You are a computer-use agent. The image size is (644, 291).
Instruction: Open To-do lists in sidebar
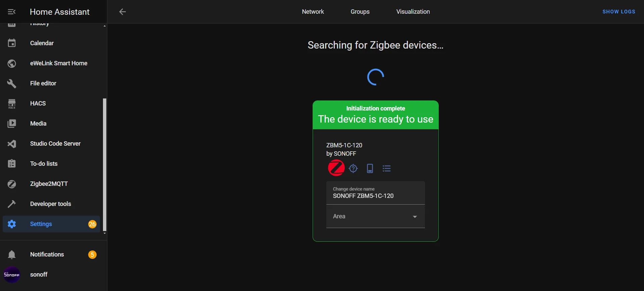pyautogui.click(x=51, y=164)
